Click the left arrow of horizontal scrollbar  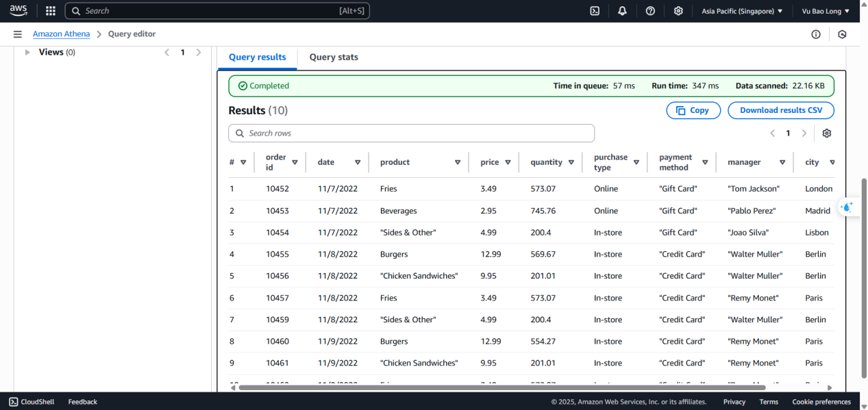pyautogui.click(x=233, y=387)
